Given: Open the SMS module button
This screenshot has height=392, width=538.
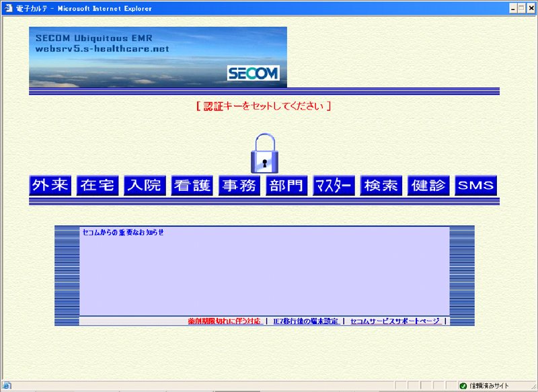Looking at the screenshot, I should (476, 186).
